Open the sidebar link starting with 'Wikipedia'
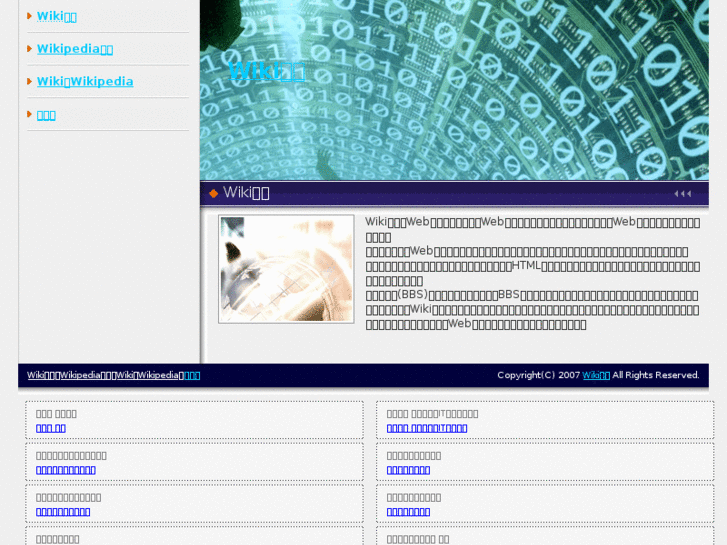The height and width of the screenshot is (545, 727). pos(75,49)
